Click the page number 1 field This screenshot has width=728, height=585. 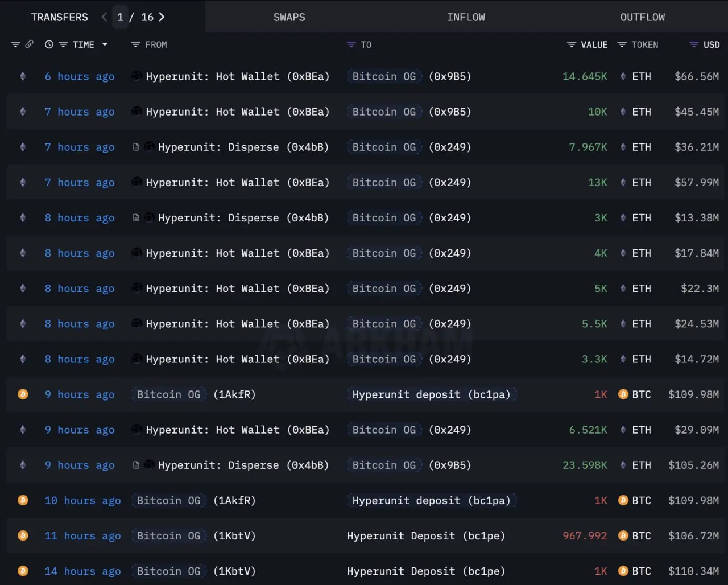[120, 17]
